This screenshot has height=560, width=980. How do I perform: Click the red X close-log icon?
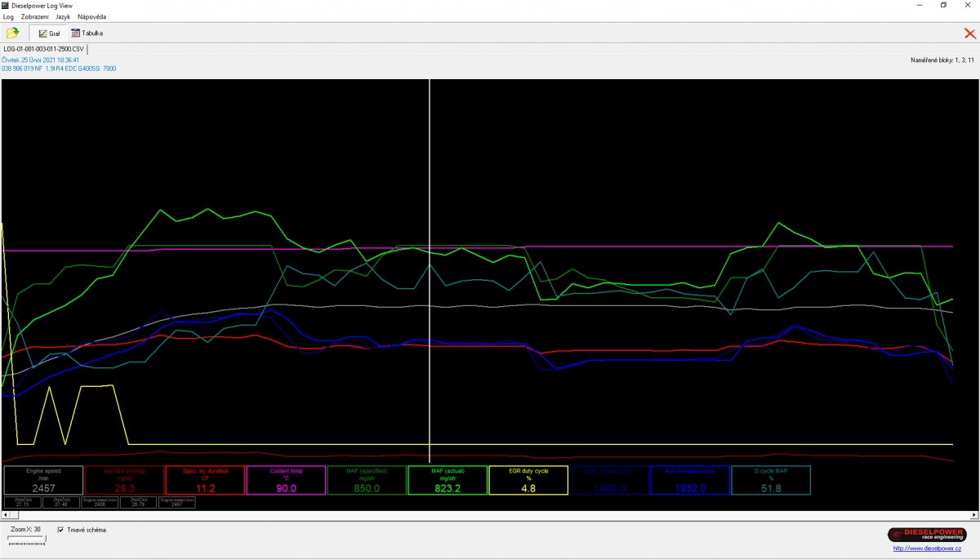tap(969, 33)
